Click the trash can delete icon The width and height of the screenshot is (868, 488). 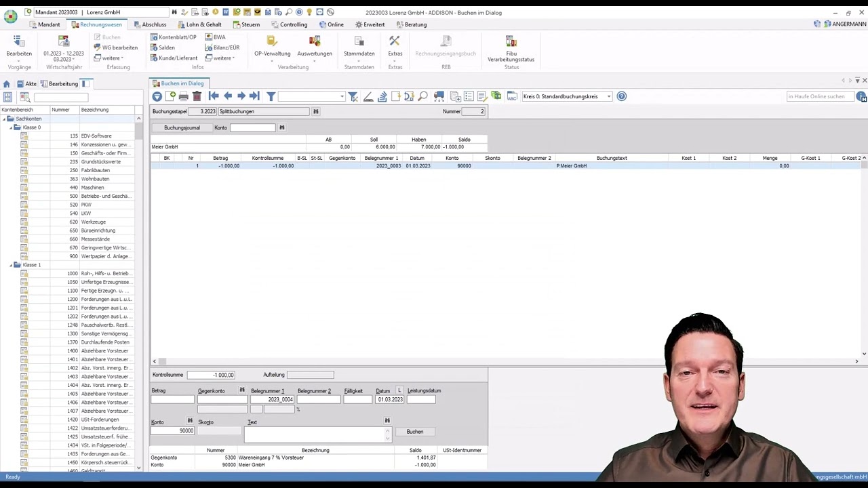tap(197, 96)
